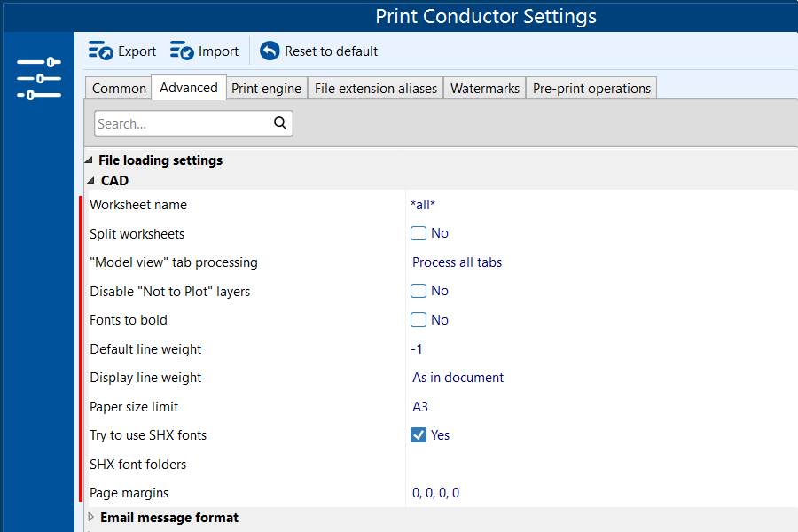This screenshot has height=532, width=798.
Task: Switch to the Watermarks tab
Action: 484,88
